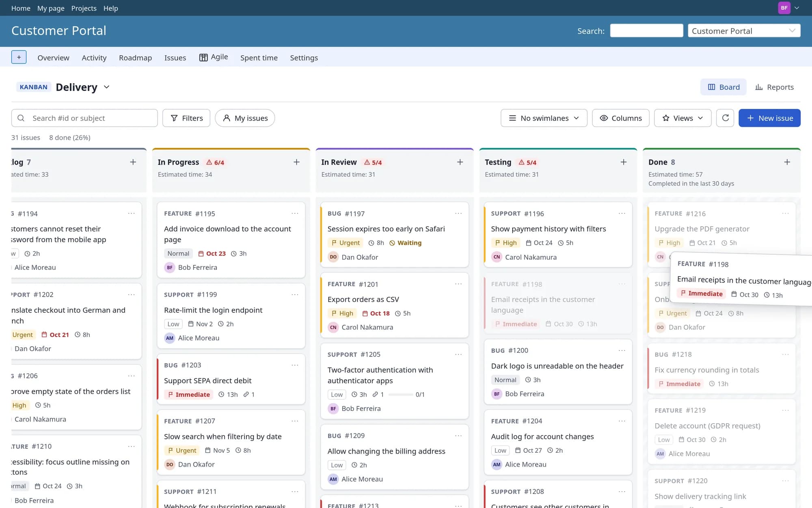The image size is (812, 508).
Task: Open the Customer Portal project dropdown
Action: coord(744,31)
